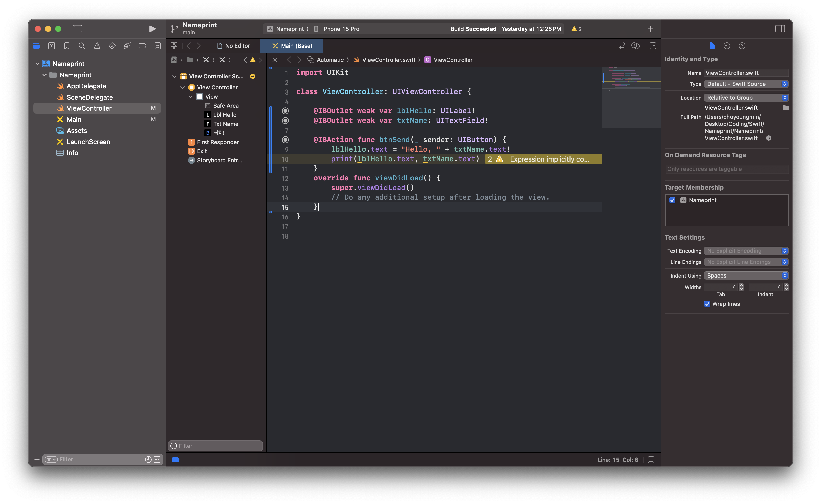Select LaunchScreen in project navigator
This screenshot has height=504, width=821.
[x=88, y=142]
